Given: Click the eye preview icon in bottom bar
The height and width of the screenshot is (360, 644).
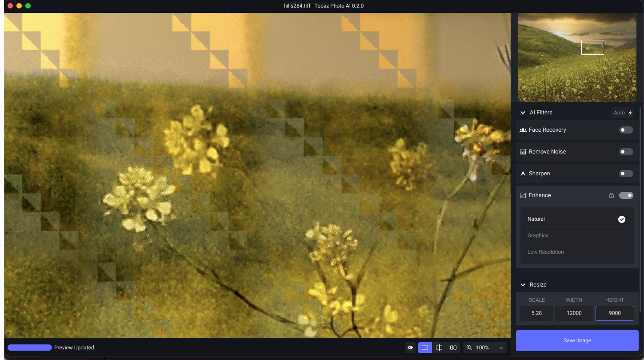Looking at the screenshot, I should (410, 348).
